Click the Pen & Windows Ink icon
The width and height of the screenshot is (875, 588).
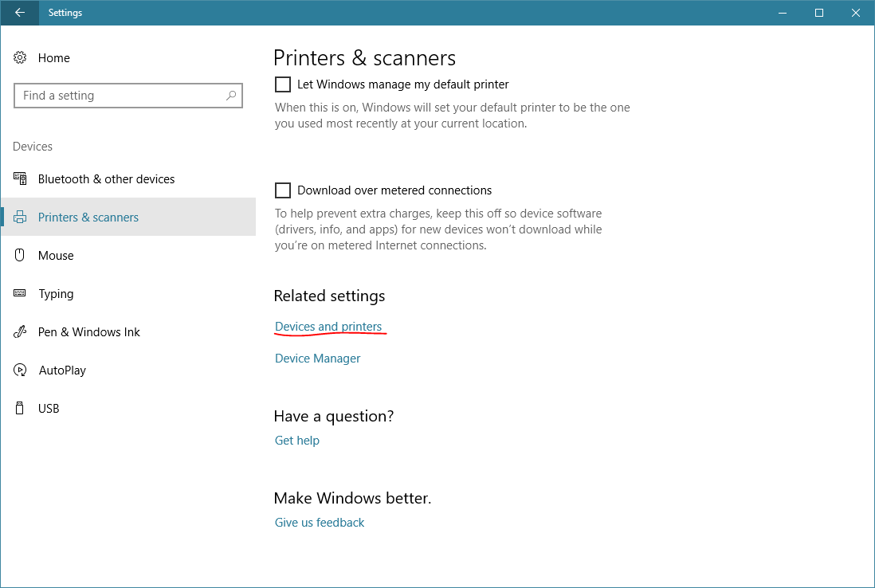(x=20, y=331)
